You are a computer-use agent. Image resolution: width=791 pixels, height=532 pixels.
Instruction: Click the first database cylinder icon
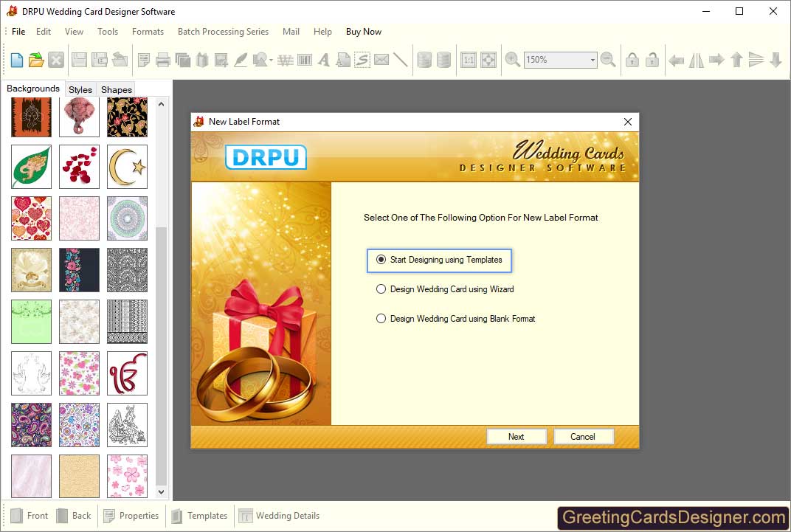(425, 60)
